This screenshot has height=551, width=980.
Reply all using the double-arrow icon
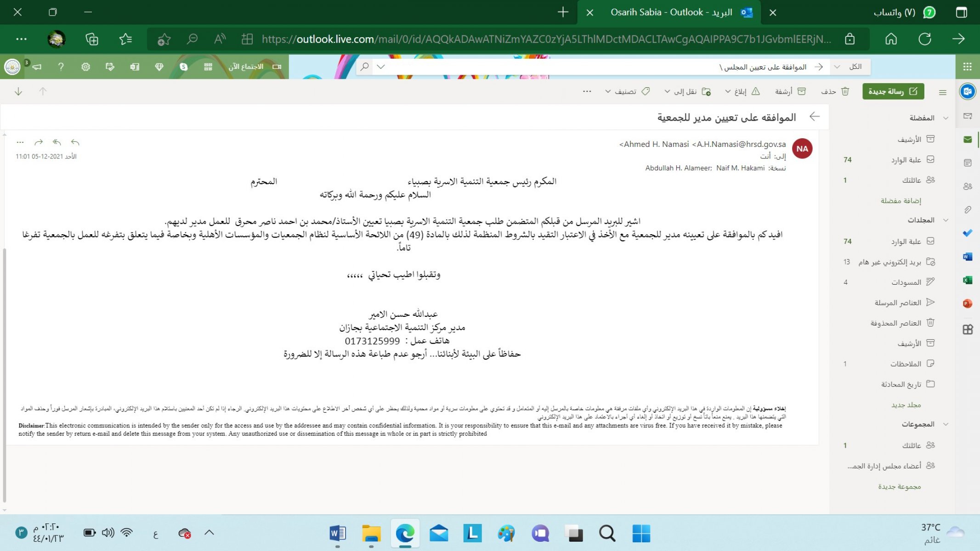57,142
